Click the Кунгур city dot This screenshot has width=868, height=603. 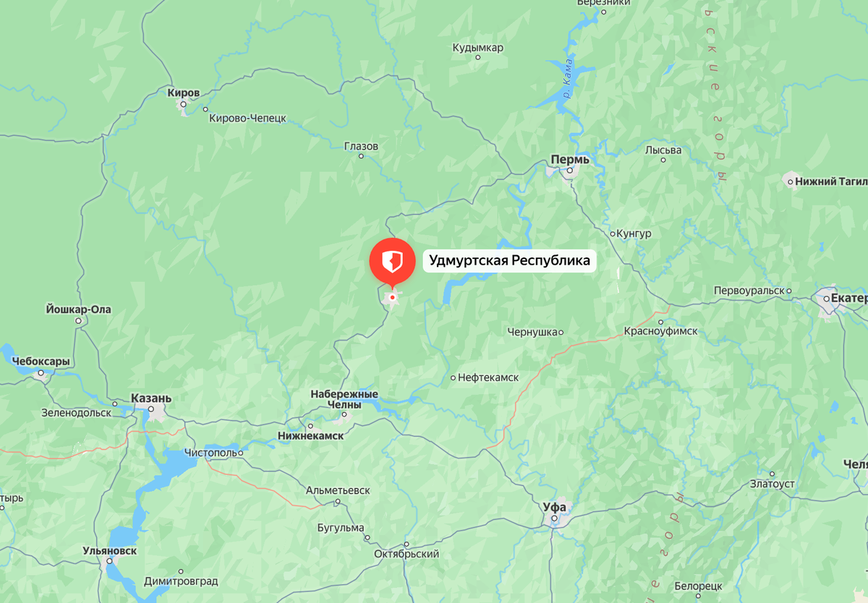point(612,234)
